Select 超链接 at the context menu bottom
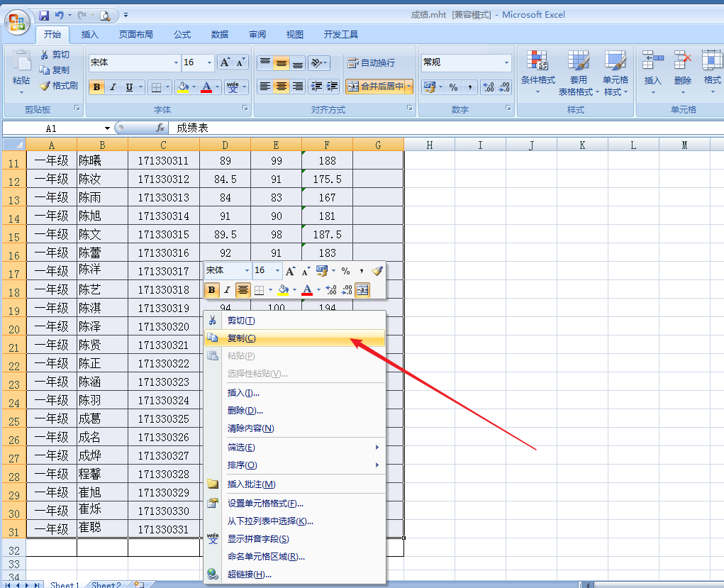724x588 pixels. tap(248, 574)
